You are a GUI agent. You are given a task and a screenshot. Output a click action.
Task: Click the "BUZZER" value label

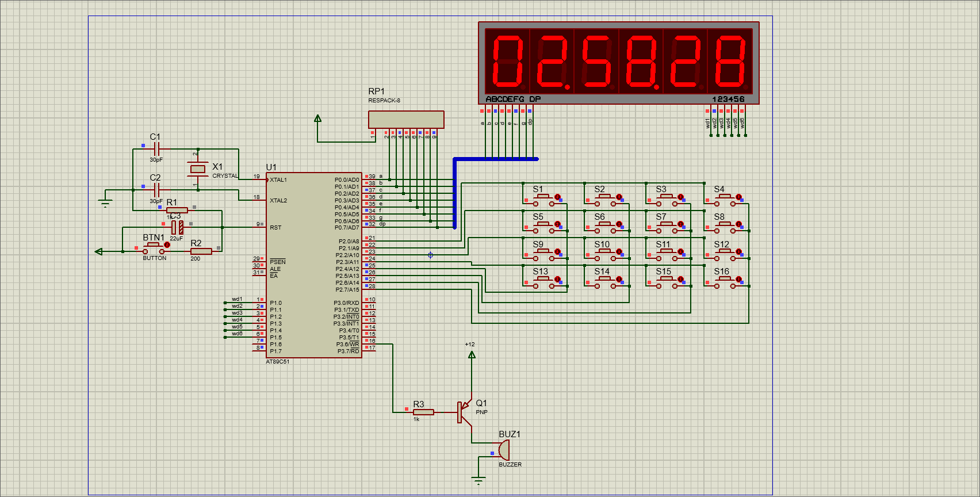pyautogui.click(x=510, y=464)
